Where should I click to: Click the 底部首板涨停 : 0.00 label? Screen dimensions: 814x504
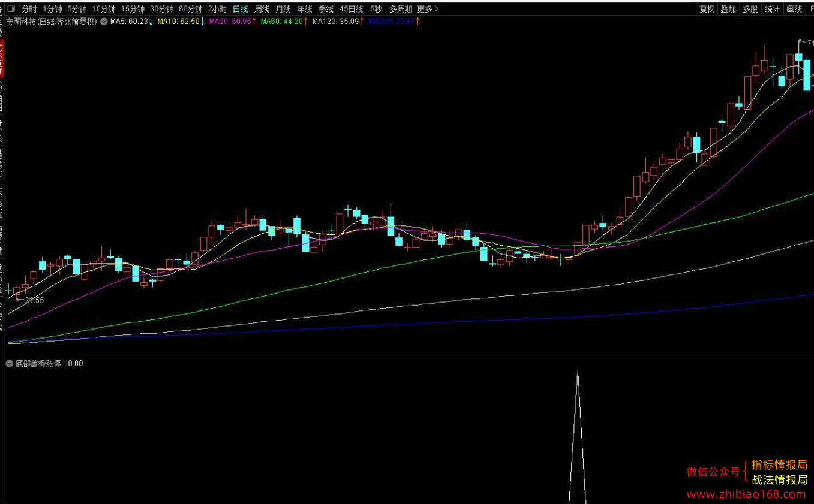[x=49, y=363]
